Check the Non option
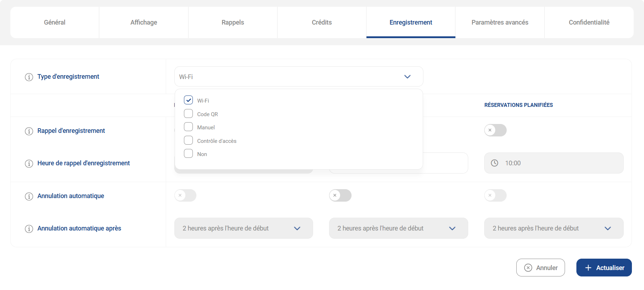Image resolution: width=644 pixels, height=290 pixels. (x=188, y=153)
